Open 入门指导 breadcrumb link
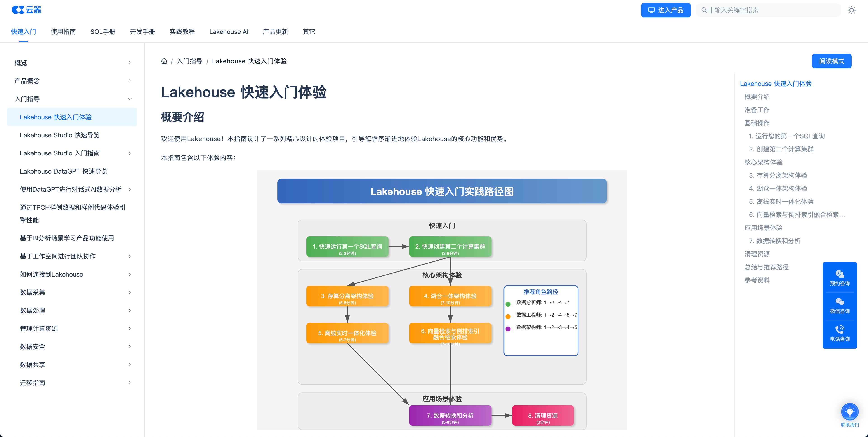The width and height of the screenshot is (868, 437). [x=189, y=61]
